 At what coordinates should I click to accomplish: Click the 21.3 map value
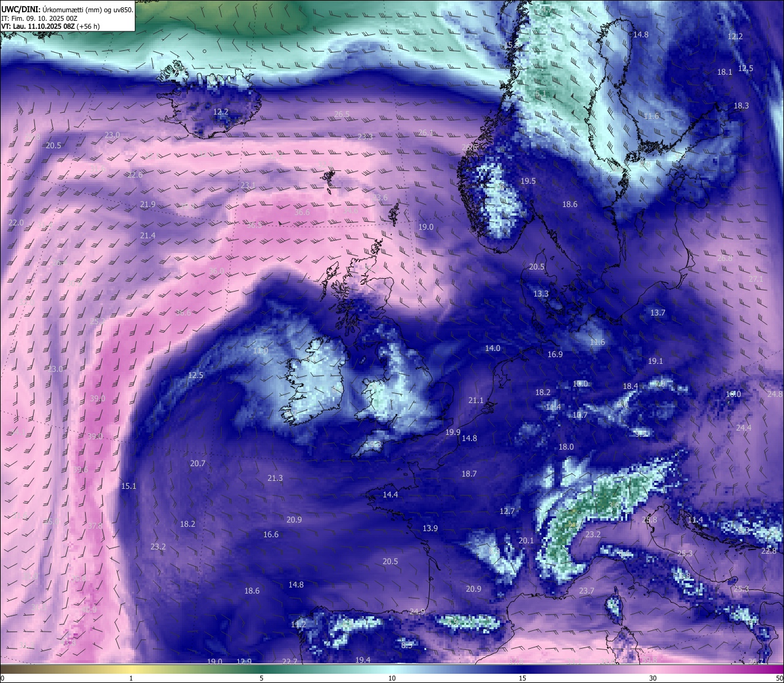(275, 478)
